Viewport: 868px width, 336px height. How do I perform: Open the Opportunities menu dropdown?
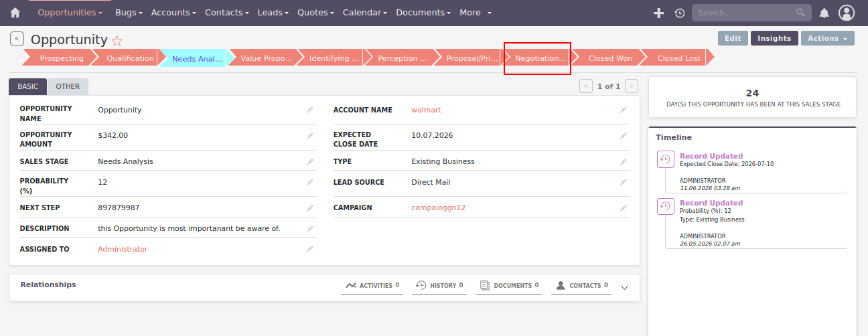tap(70, 13)
